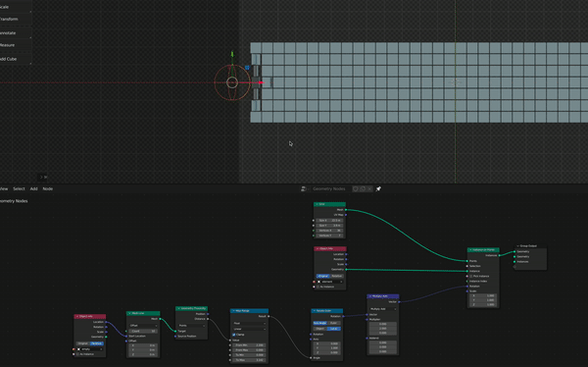Click the green Y-axis gizmo arrow
The height and width of the screenshot is (367, 588).
232,55
